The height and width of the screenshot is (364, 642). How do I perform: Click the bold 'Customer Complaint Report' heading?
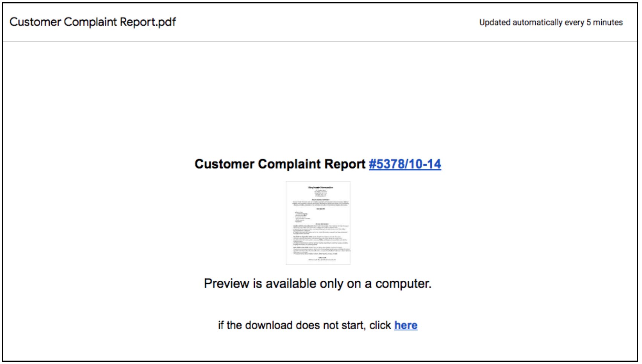pyautogui.click(x=280, y=164)
